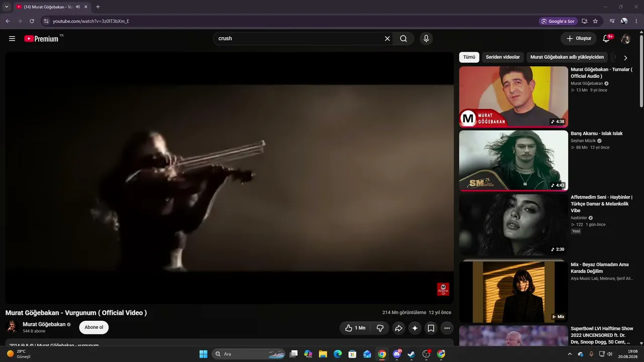Click the address bar URL
644x362 pixels.
(x=91, y=21)
